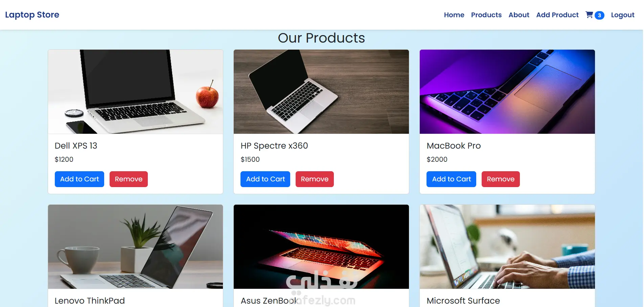Click the cart item count badge
This screenshot has height=307, width=644.
click(x=599, y=15)
